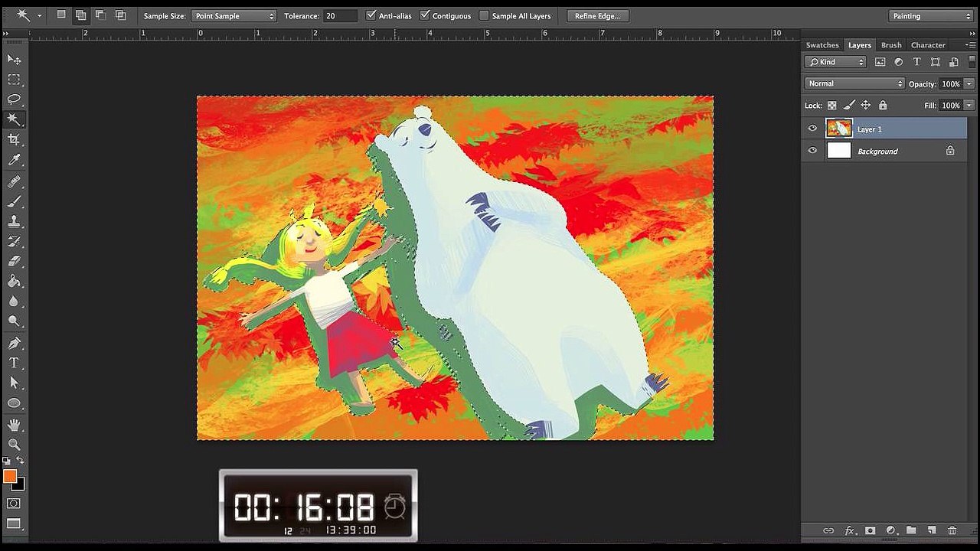Select the Eraser tool

14,261
